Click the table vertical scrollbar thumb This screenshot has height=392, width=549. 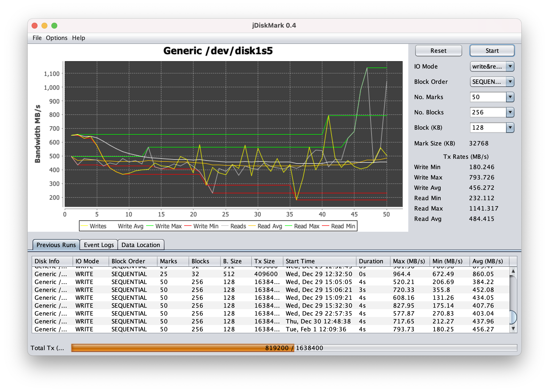(513, 317)
